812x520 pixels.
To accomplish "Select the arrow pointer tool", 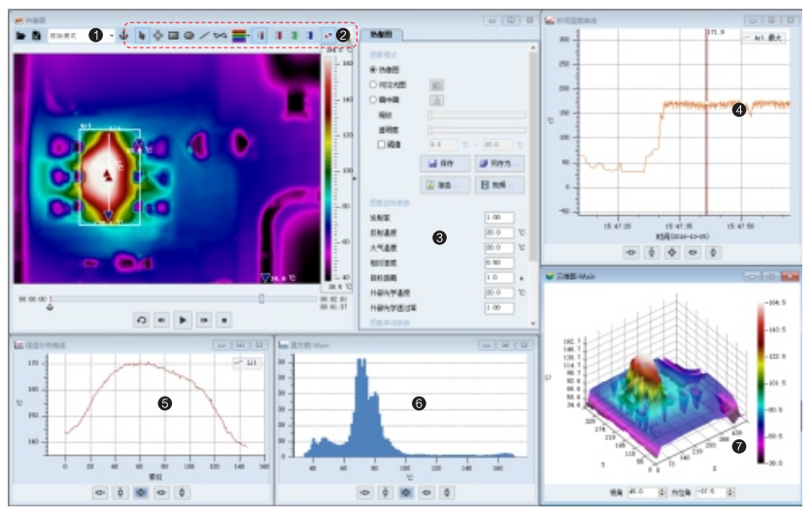I will (142, 35).
